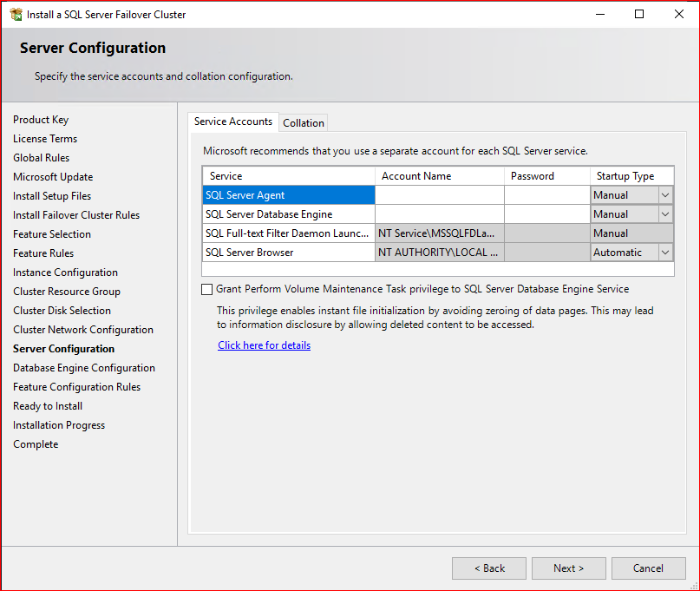
Task: Select Feature Configuration Rules step
Action: 77,387
